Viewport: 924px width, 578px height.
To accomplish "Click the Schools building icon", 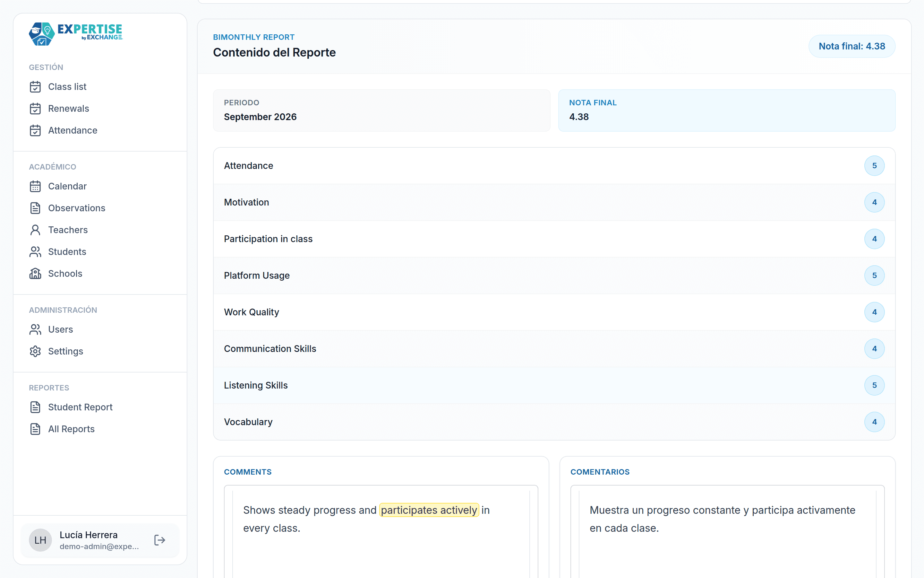I will [x=35, y=273].
